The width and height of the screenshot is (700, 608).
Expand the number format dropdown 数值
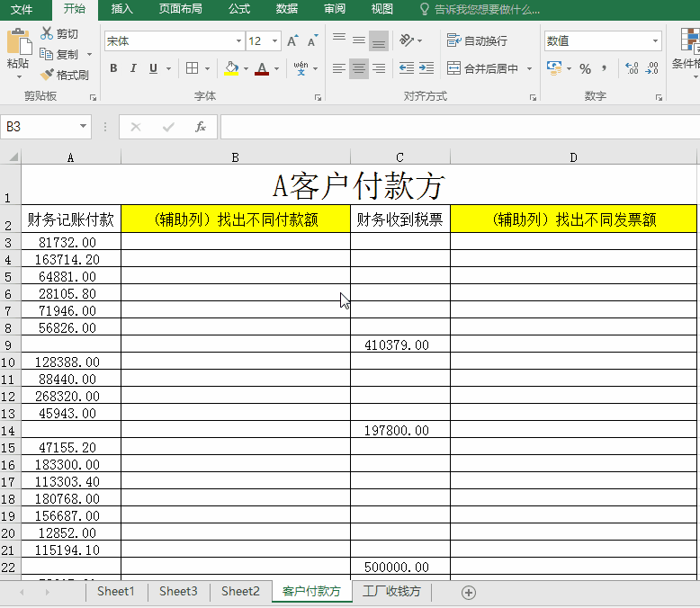click(655, 41)
